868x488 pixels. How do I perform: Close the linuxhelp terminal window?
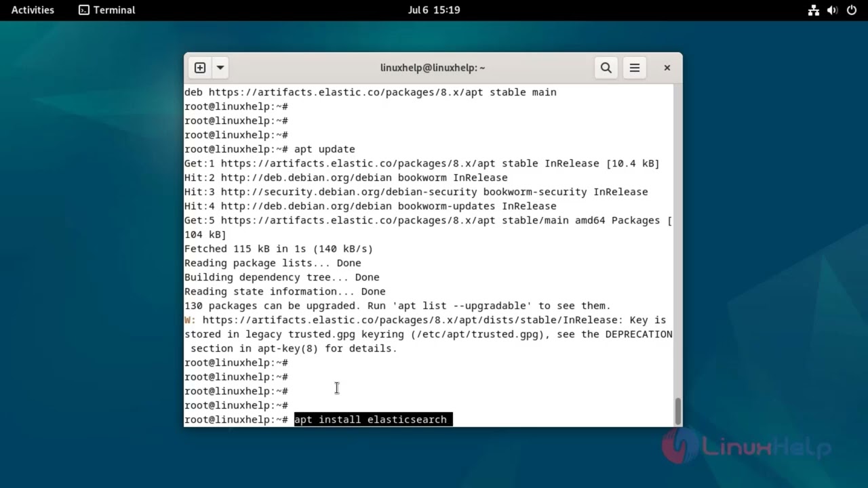click(667, 68)
